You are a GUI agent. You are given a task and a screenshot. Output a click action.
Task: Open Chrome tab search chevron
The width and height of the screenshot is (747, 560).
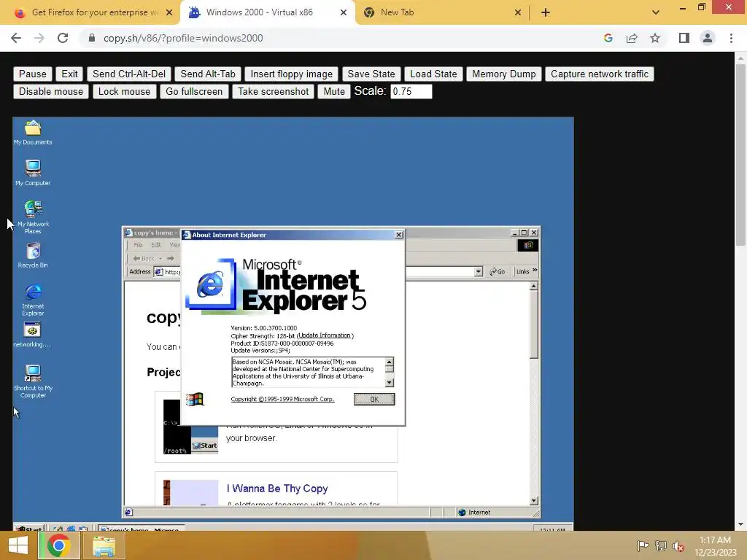656,12
